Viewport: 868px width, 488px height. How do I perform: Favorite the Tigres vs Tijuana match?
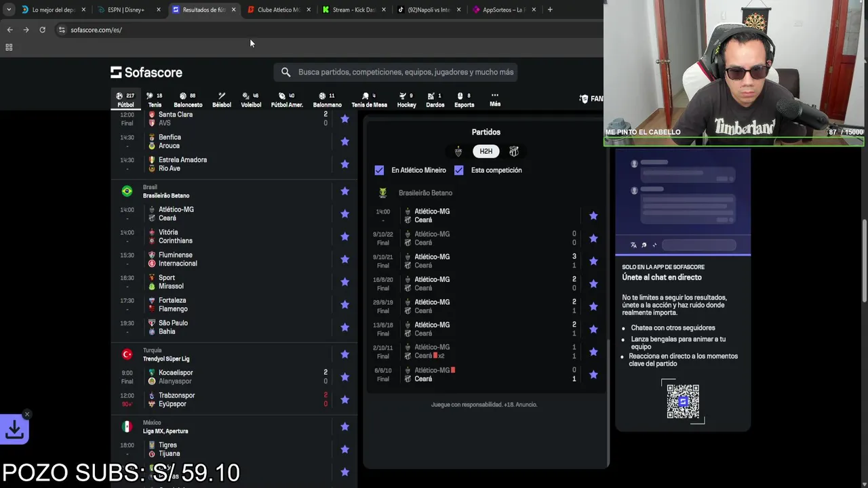344,449
